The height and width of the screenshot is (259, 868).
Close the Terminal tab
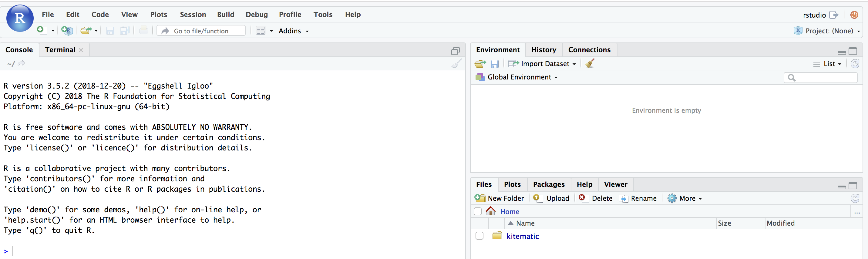click(x=81, y=50)
